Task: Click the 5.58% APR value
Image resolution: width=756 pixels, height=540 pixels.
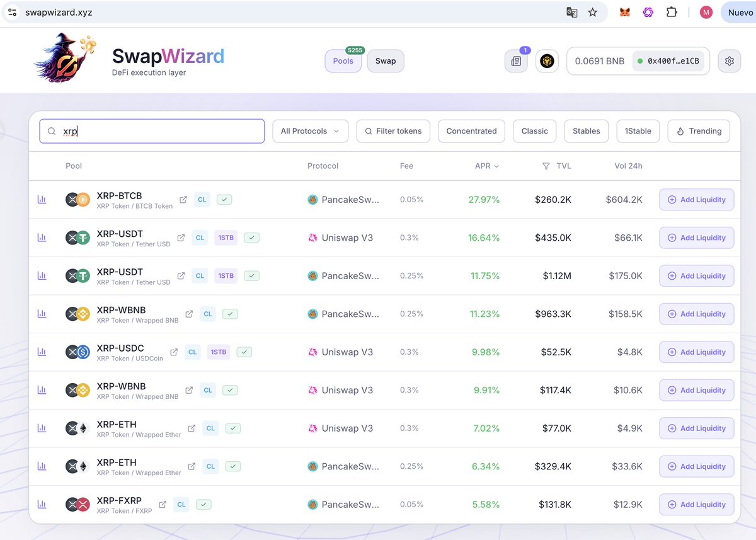Action: pos(486,505)
